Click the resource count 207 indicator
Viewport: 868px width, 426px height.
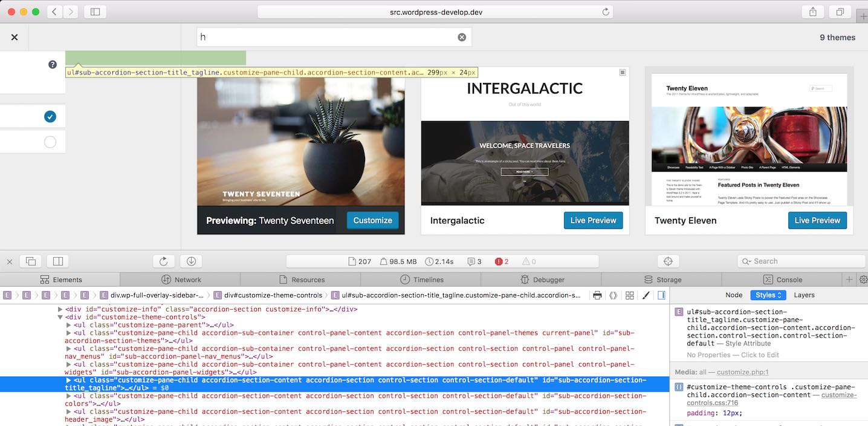coord(359,261)
